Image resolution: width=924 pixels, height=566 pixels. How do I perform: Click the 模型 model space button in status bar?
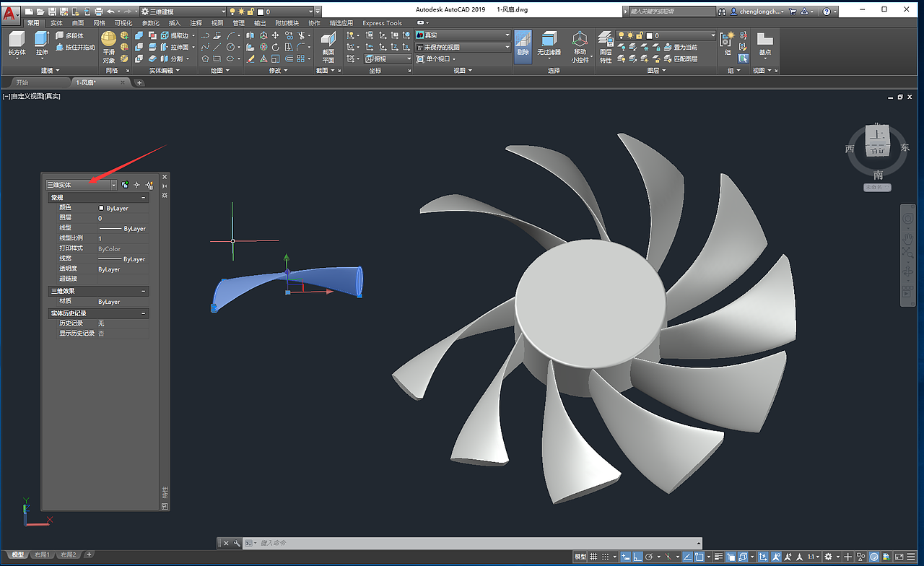coord(580,557)
